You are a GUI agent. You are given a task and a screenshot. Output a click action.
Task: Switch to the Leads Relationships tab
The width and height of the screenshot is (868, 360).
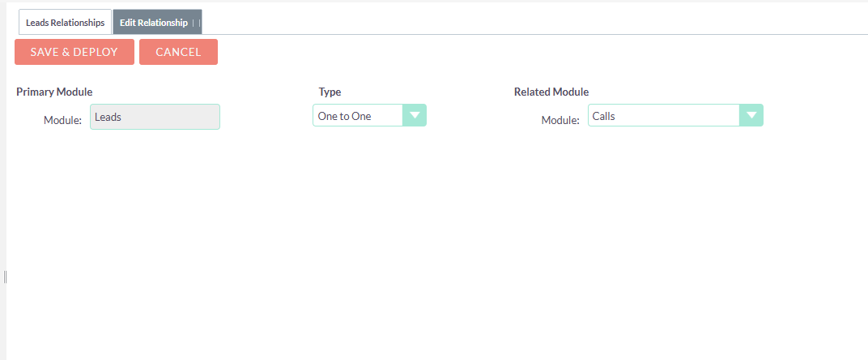pos(65,23)
